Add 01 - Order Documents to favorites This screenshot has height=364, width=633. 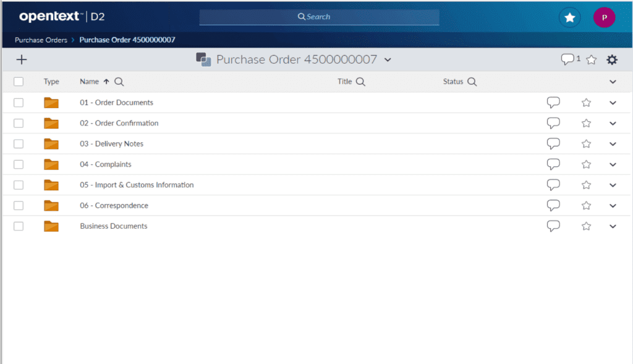pyautogui.click(x=585, y=102)
